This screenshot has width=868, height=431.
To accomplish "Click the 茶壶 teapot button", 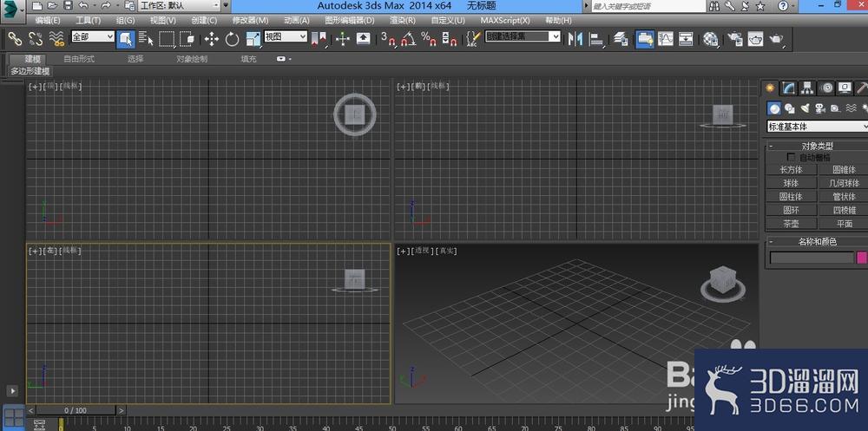I will coord(791,224).
